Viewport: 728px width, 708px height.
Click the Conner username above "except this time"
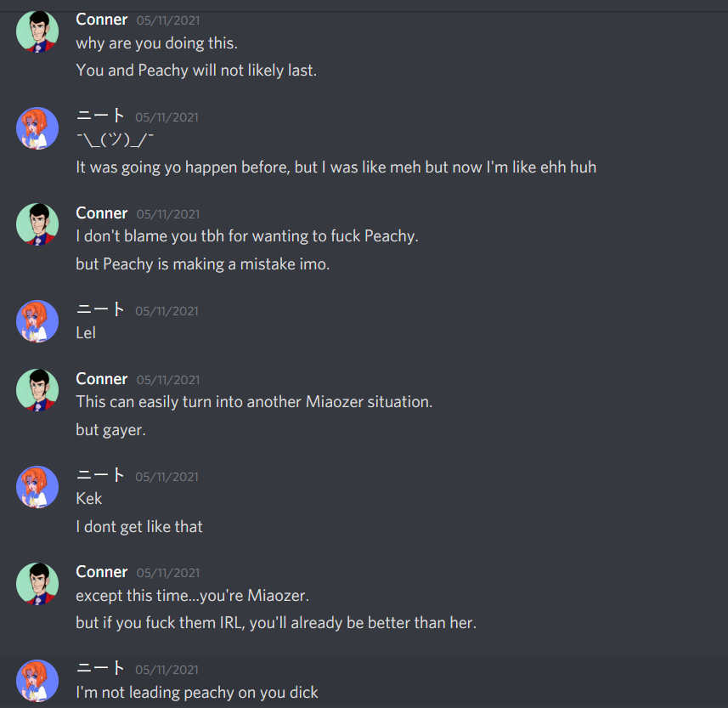(101, 572)
